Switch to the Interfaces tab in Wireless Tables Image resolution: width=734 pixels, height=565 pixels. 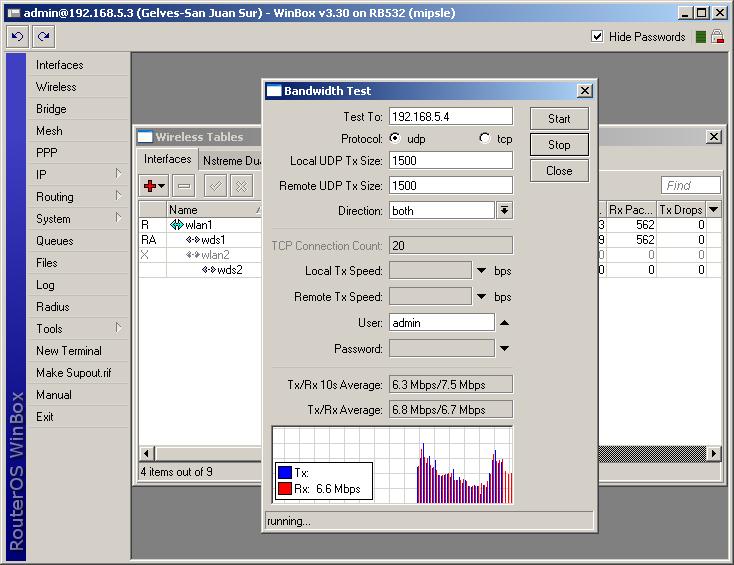pos(168,159)
